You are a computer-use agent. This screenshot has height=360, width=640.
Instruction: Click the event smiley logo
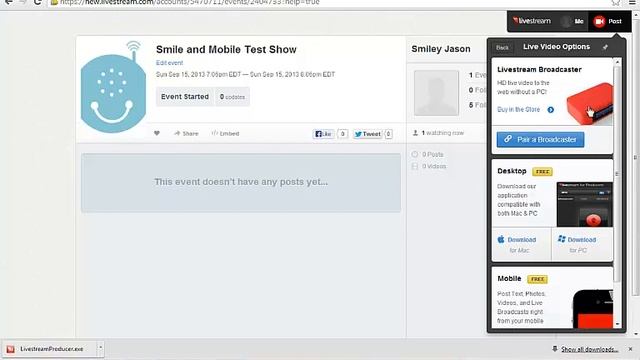pyautogui.click(x=113, y=87)
